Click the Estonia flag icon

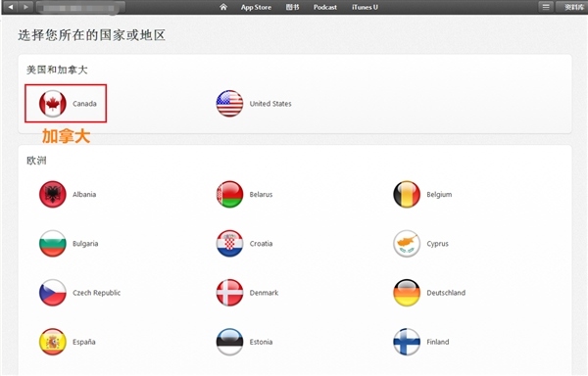[x=229, y=342]
